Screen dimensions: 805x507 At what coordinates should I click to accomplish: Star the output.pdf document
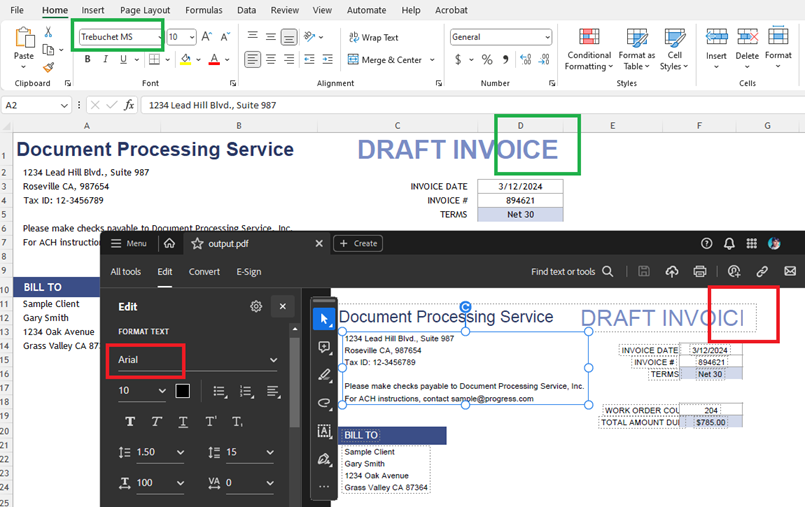(x=197, y=243)
